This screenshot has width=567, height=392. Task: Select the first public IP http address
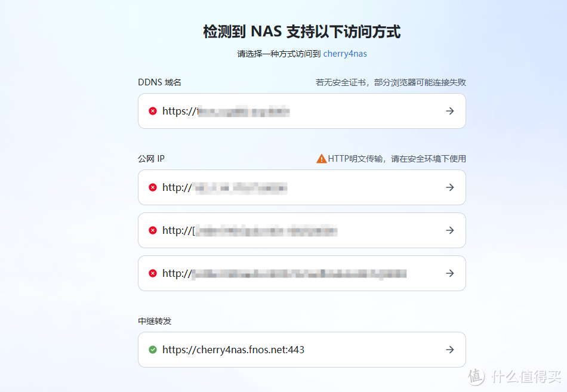(224, 187)
